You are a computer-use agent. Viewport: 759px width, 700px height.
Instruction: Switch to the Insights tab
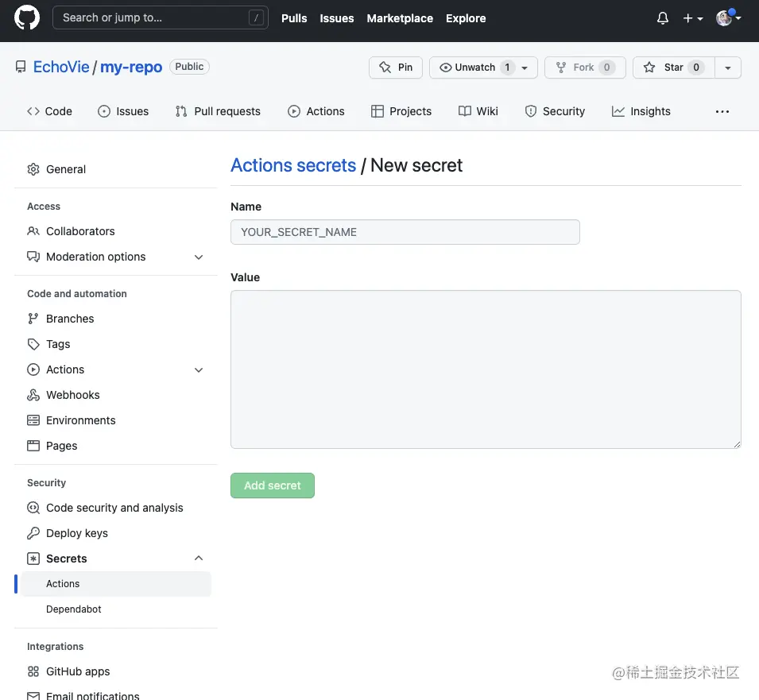point(641,111)
